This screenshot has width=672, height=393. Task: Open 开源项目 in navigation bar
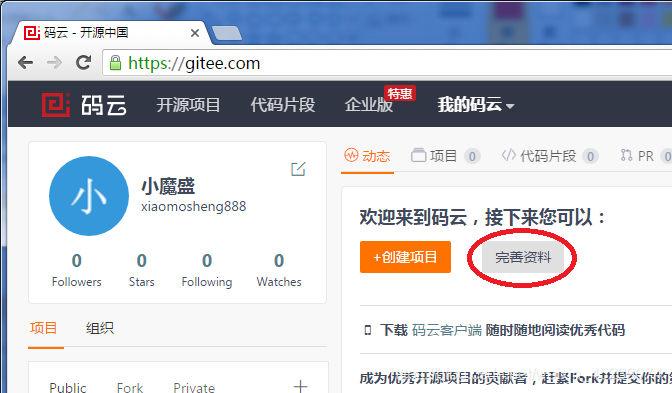point(188,105)
